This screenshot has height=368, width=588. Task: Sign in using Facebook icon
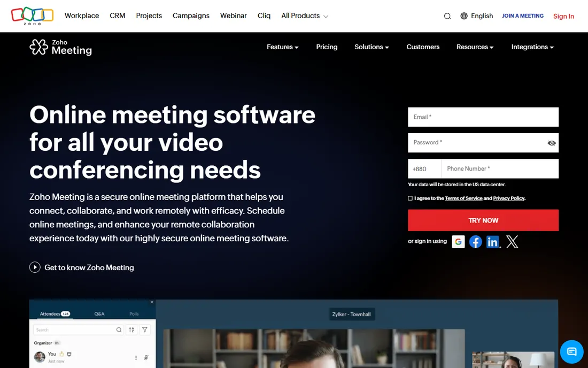pyautogui.click(x=476, y=242)
